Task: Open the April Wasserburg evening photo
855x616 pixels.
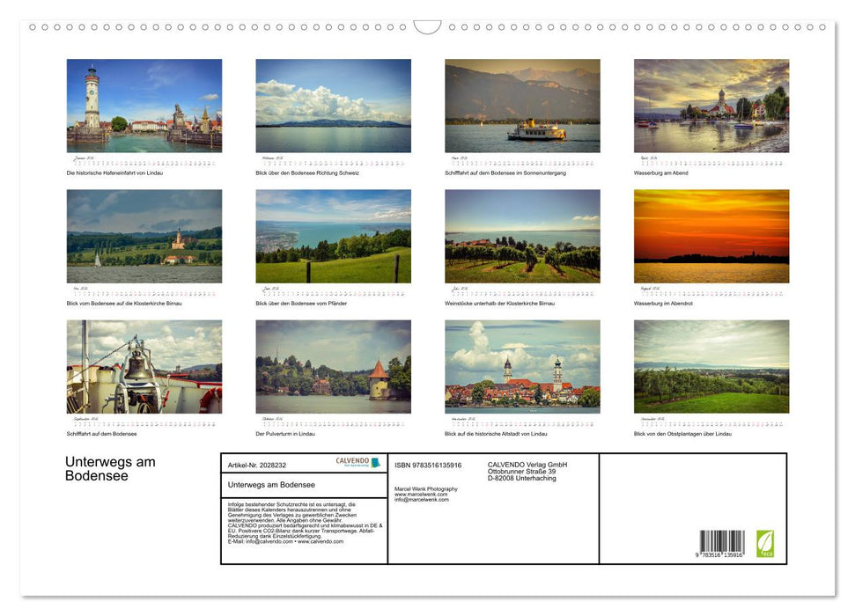Action: (711, 106)
